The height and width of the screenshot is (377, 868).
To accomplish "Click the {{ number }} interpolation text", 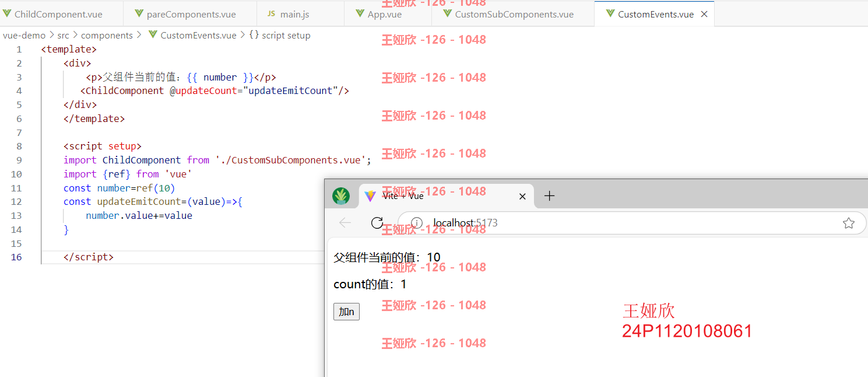I will tap(220, 77).
